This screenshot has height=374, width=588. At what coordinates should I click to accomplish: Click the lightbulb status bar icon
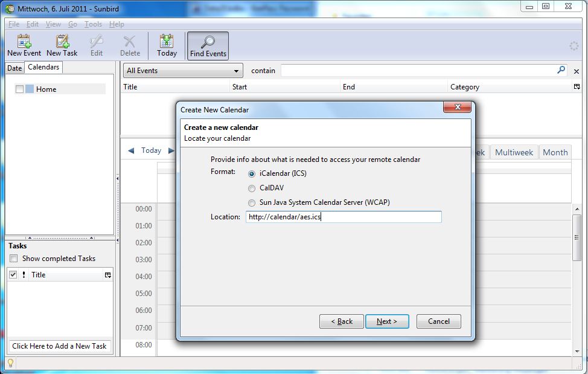(10, 363)
